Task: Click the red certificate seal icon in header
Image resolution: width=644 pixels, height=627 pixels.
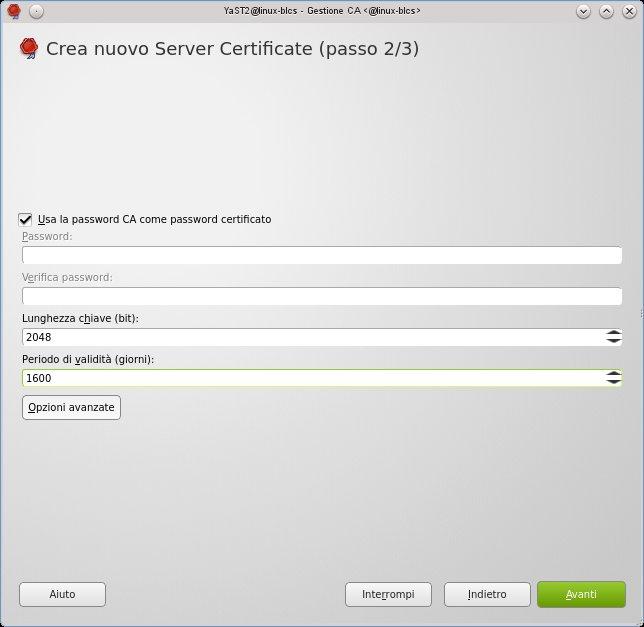Action: tap(29, 48)
